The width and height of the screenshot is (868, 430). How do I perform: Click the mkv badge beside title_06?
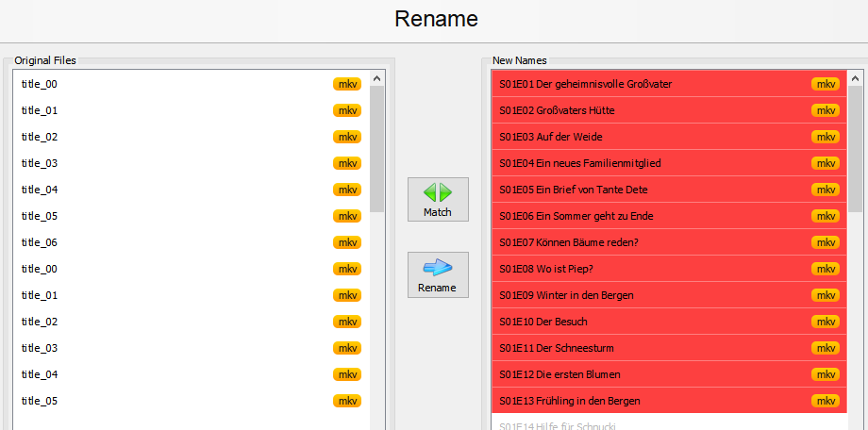[347, 242]
